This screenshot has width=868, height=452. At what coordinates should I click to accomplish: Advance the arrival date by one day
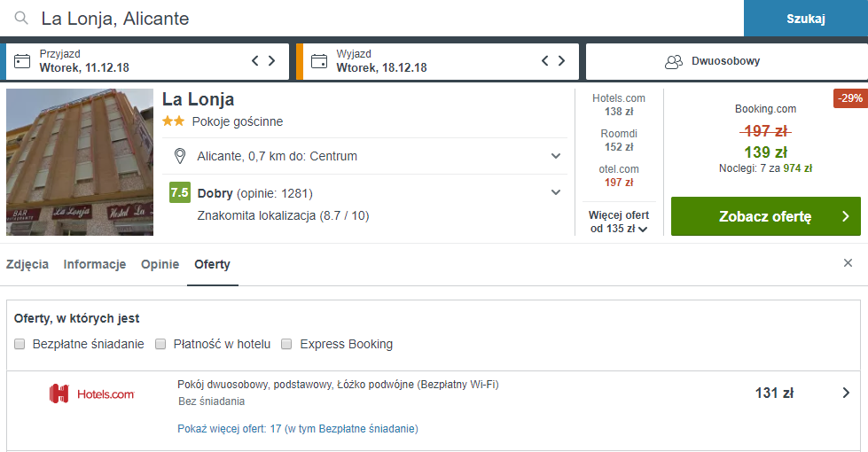point(272,61)
